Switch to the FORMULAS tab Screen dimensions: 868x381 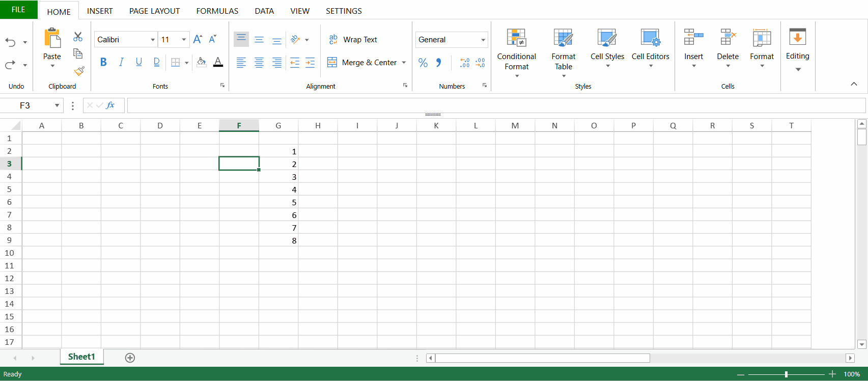(217, 11)
